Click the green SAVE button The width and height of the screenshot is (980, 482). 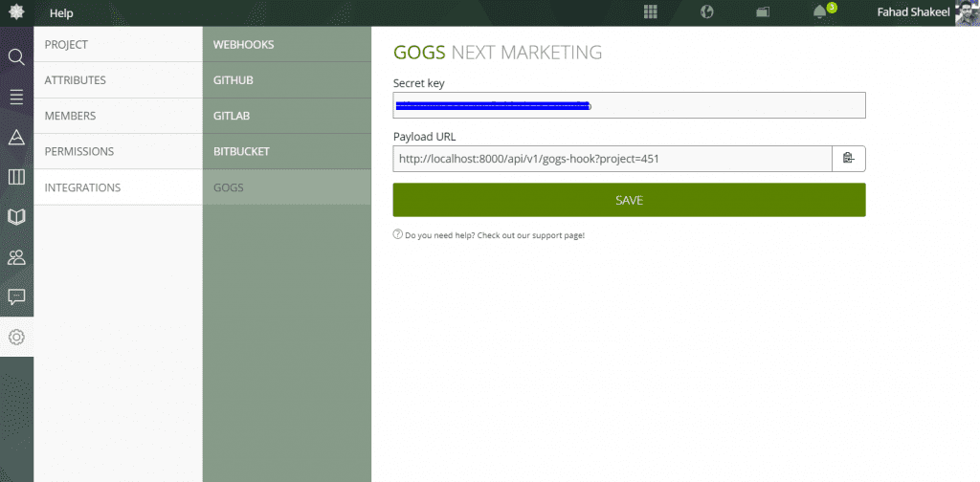[630, 200]
